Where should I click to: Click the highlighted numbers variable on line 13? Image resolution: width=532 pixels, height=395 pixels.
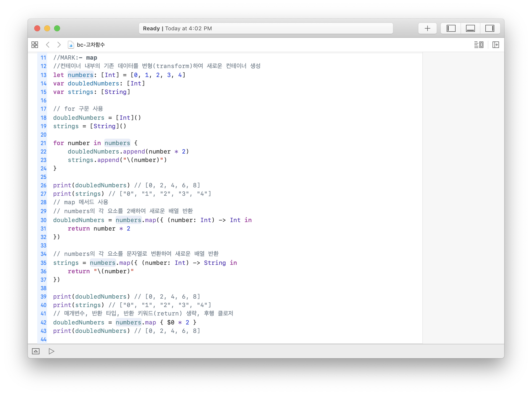80,75
